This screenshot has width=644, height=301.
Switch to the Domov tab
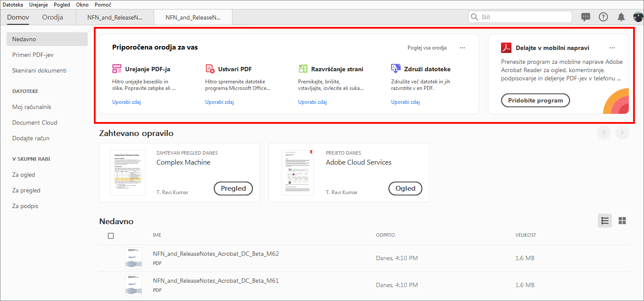click(x=18, y=17)
